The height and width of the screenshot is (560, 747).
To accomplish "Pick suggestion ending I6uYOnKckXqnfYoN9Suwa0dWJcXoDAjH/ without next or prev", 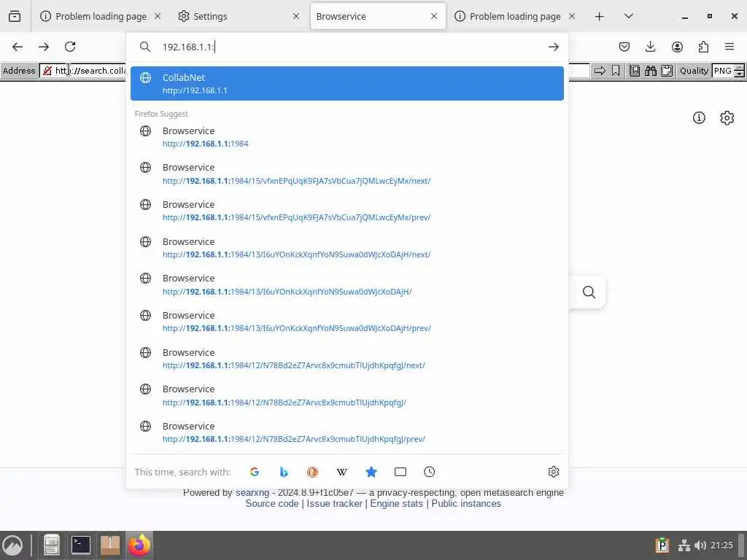I will click(x=347, y=284).
